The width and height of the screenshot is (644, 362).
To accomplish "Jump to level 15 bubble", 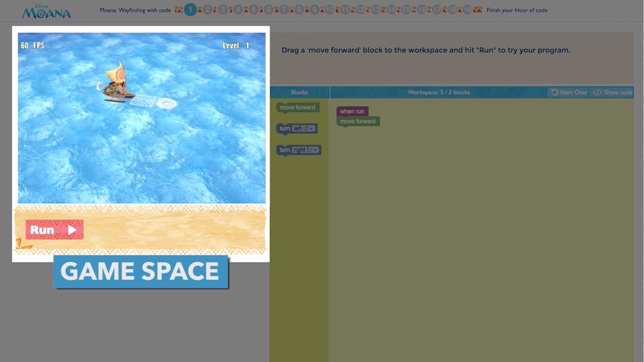I will pyautogui.click(x=406, y=10).
